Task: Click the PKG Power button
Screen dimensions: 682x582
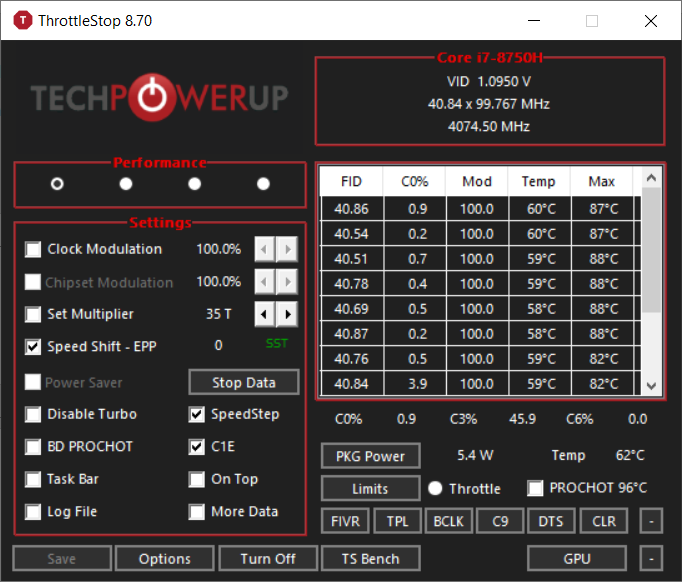Action: 371,456
